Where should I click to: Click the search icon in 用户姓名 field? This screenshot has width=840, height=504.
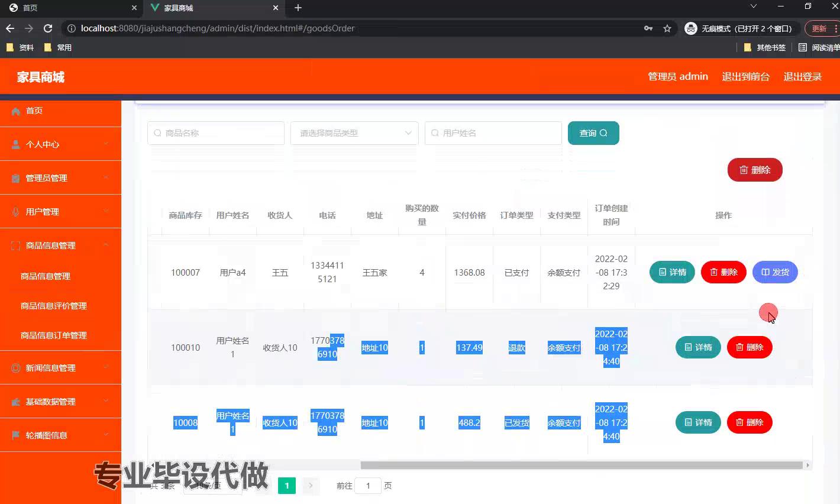(x=435, y=133)
